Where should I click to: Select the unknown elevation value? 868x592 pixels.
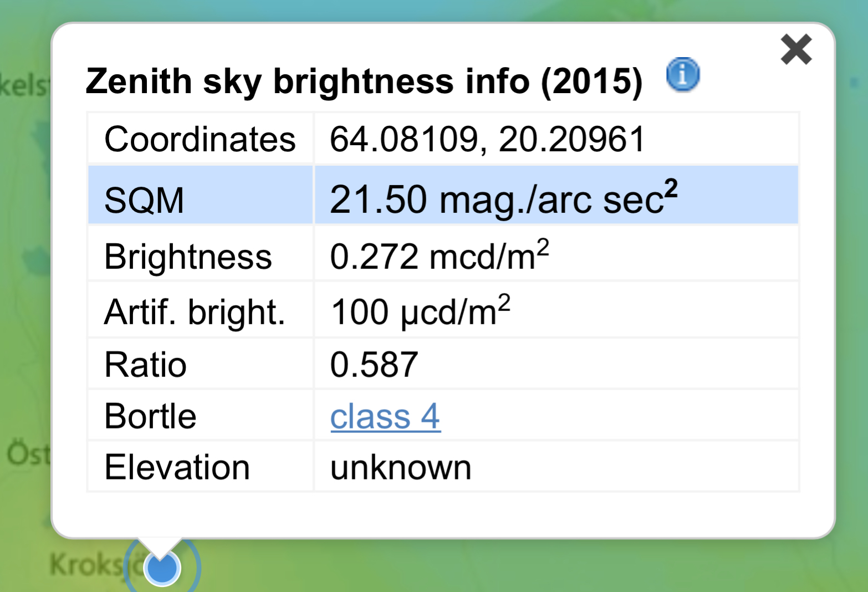tap(400, 467)
